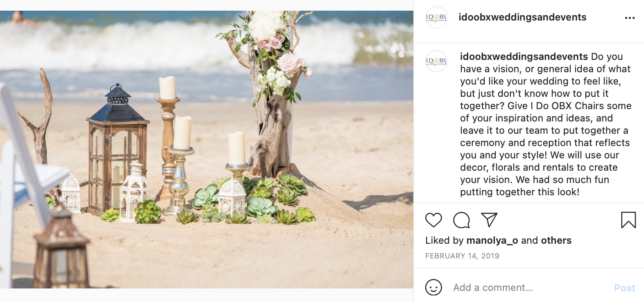
Task: Save post with bookmark icon
Action: [628, 220]
